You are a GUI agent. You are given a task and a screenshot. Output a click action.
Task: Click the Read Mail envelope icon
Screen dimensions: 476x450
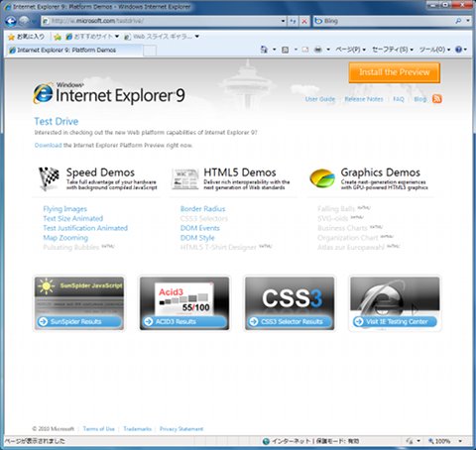[305, 50]
